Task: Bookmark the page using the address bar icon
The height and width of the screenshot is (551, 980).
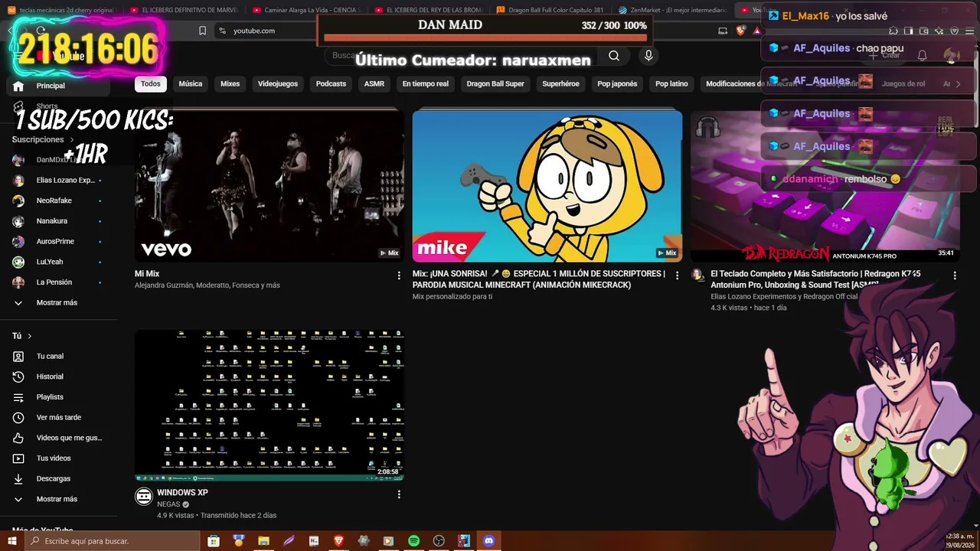Action: [202, 31]
